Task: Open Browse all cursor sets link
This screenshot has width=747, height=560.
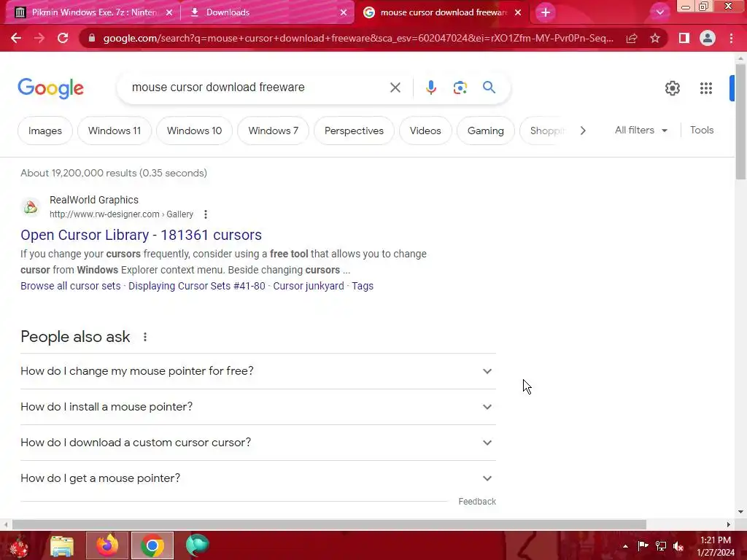Action: pyautogui.click(x=71, y=286)
